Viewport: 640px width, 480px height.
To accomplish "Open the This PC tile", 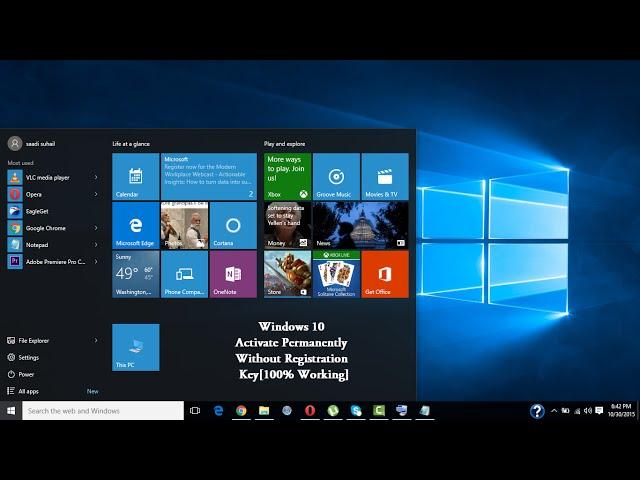I will tap(135, 347).
